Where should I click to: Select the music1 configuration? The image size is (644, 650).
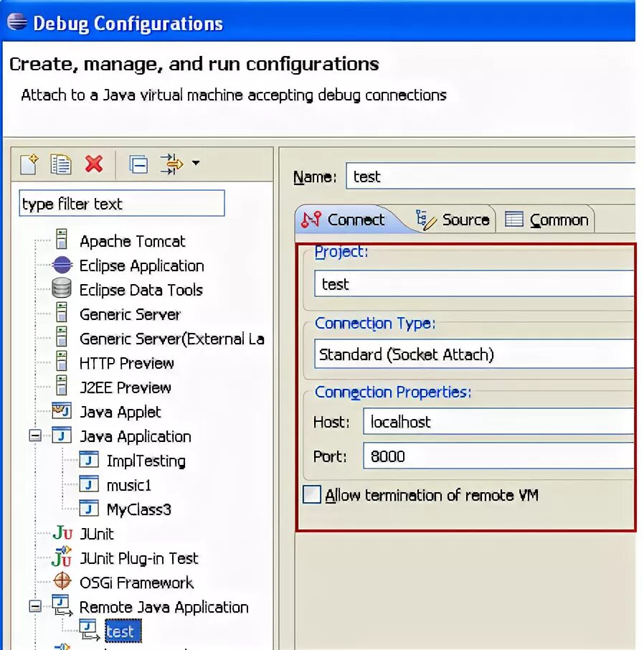pyautogui.click(x=129, y=485)
